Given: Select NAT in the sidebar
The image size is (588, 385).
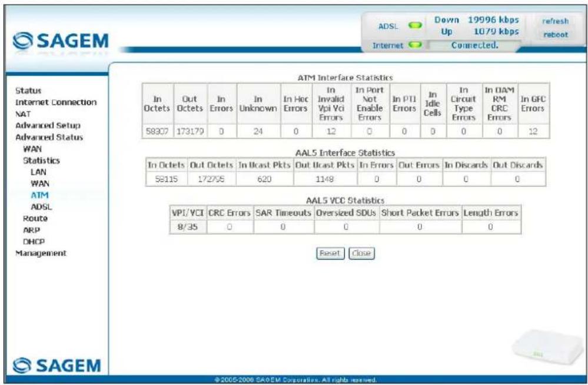Looking at the screenshot, I should (23, 114).
